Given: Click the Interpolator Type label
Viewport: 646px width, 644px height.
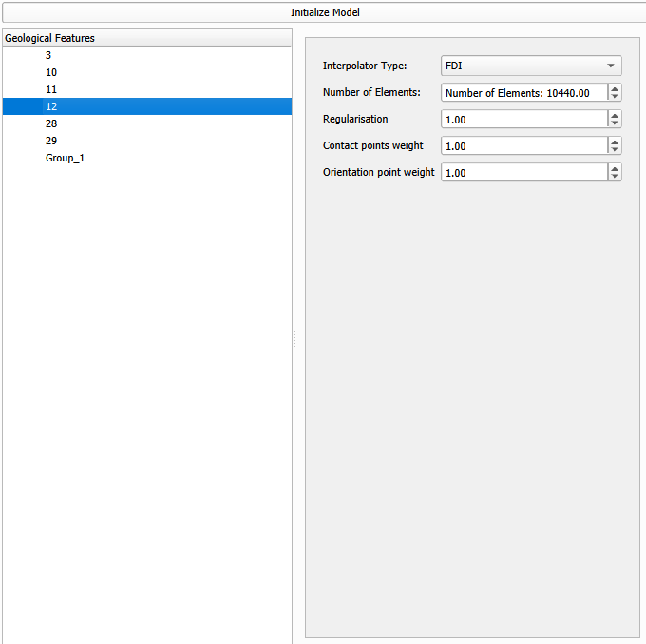Looking at the screenshot, I should click(365, 66).
